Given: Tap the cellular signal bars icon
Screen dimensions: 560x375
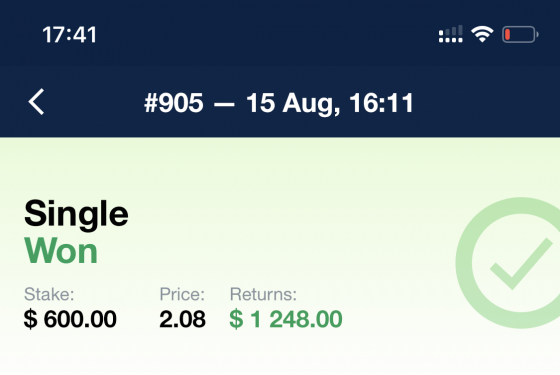Looking at the screenshot, I should pyautogui.click(x=451, y=34).
